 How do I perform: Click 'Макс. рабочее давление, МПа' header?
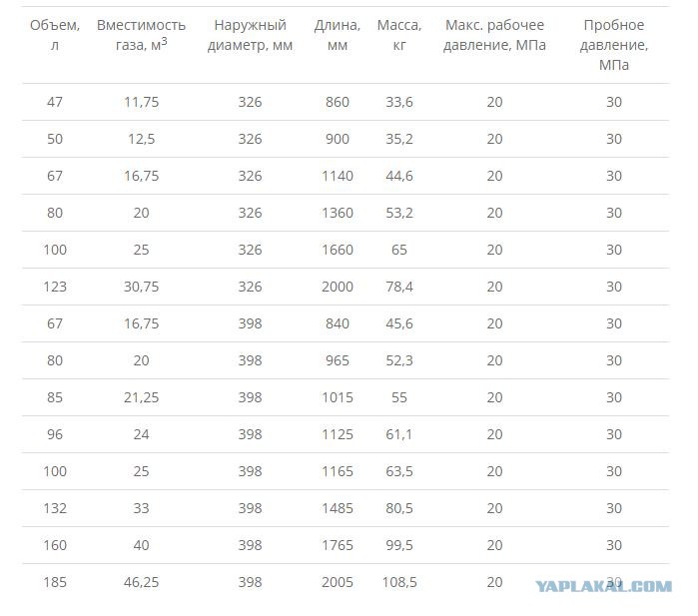[x=494, y=35]
